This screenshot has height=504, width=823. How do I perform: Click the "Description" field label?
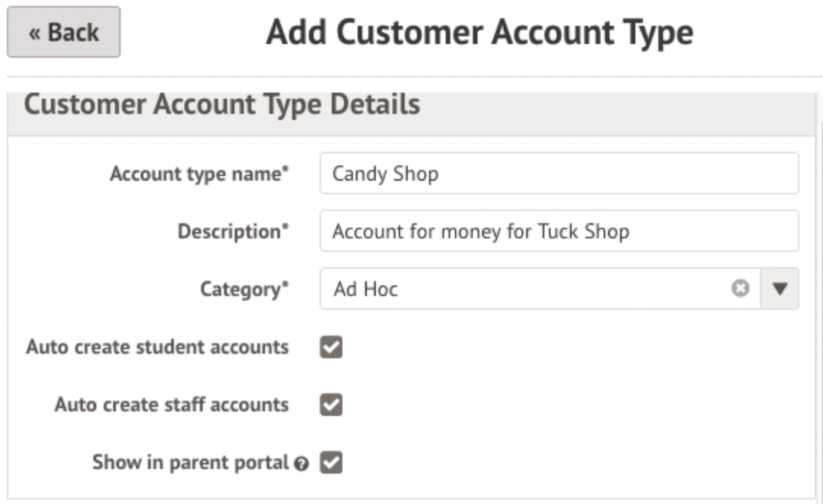pos(233,232)
